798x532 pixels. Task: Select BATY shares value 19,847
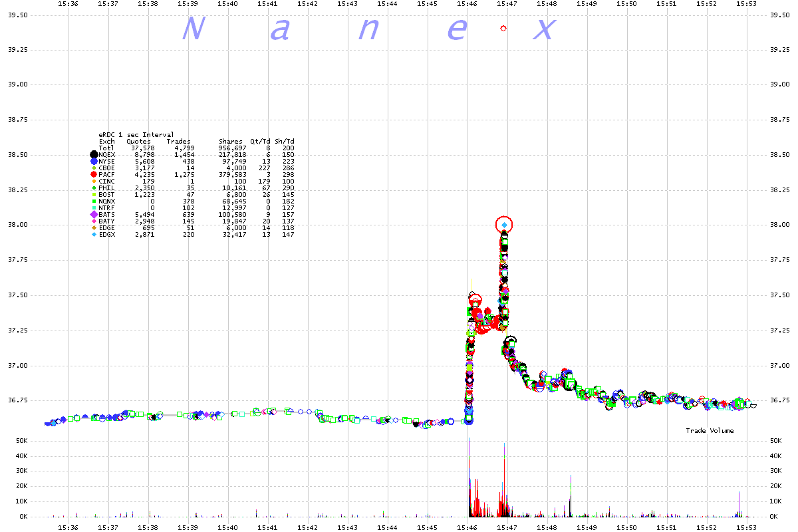point(235,221)
